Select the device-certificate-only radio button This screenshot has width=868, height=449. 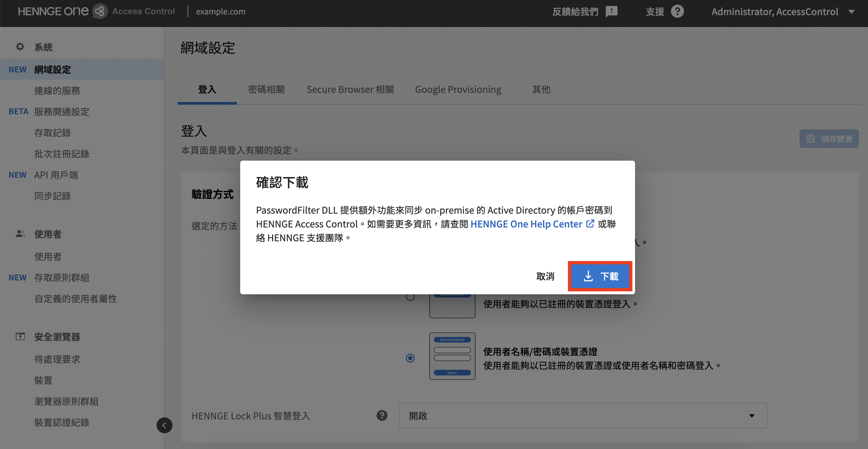410,297
